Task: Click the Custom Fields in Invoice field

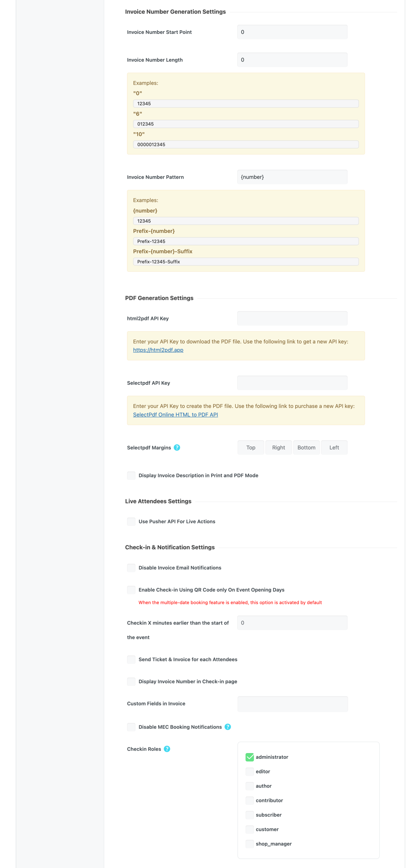Action: pyautogui.click(x=293, y=704)
